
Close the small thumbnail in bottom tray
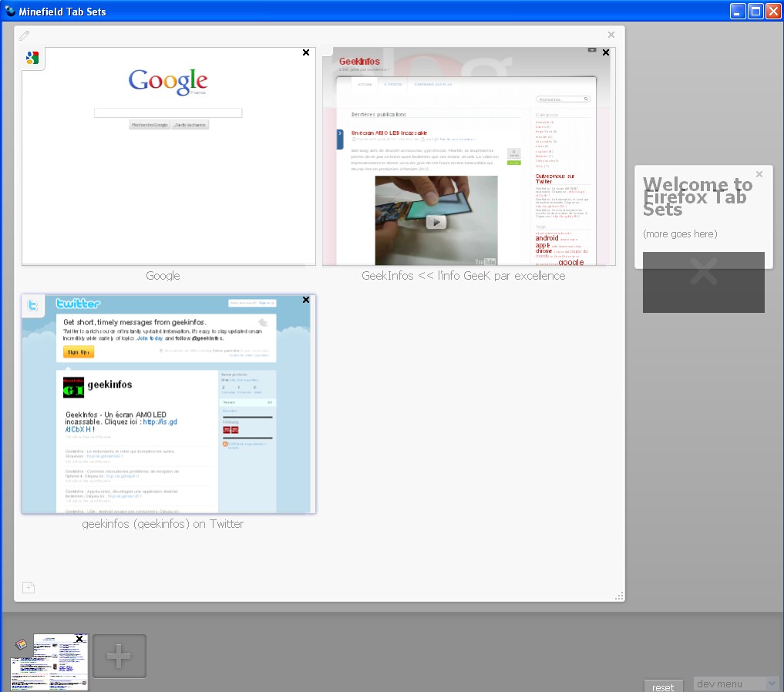(x=79, y=639)
